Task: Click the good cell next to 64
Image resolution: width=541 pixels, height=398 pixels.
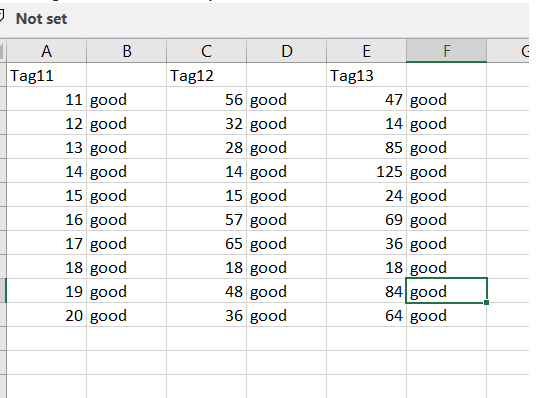Action: coord(446,315)
